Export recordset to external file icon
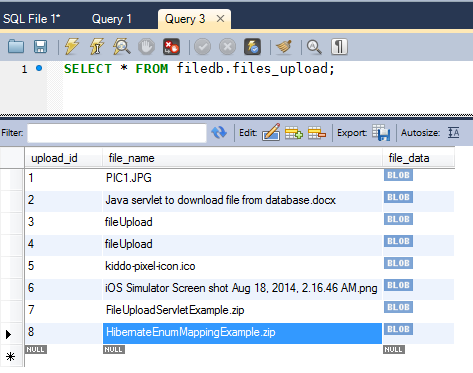 (x=381, y=133)
